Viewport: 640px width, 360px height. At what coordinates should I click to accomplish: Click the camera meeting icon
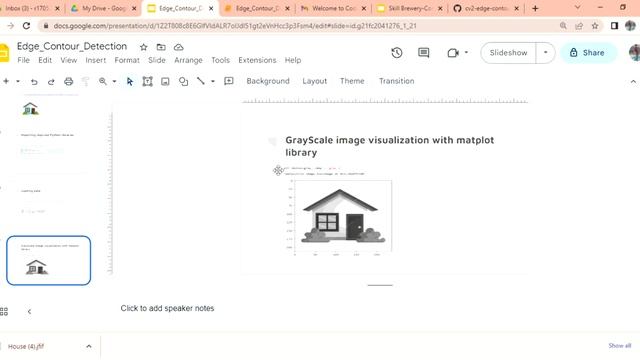coord(453,53)
